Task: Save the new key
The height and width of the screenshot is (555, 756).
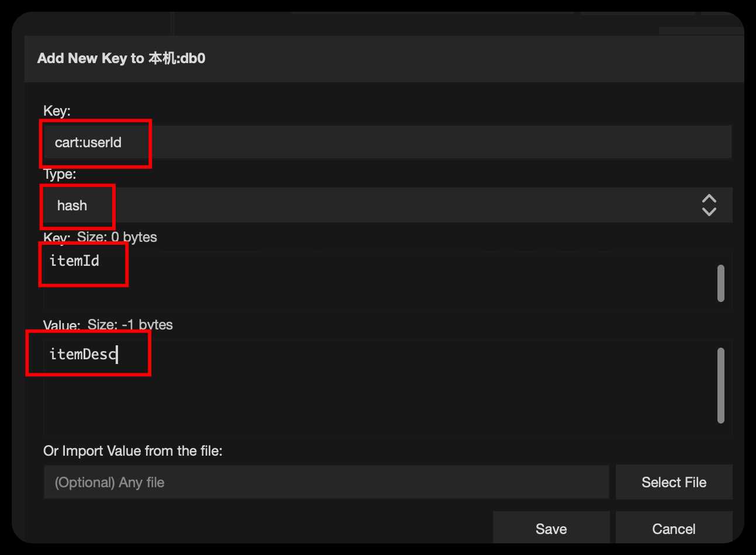Action: click(x=551, y=528)
